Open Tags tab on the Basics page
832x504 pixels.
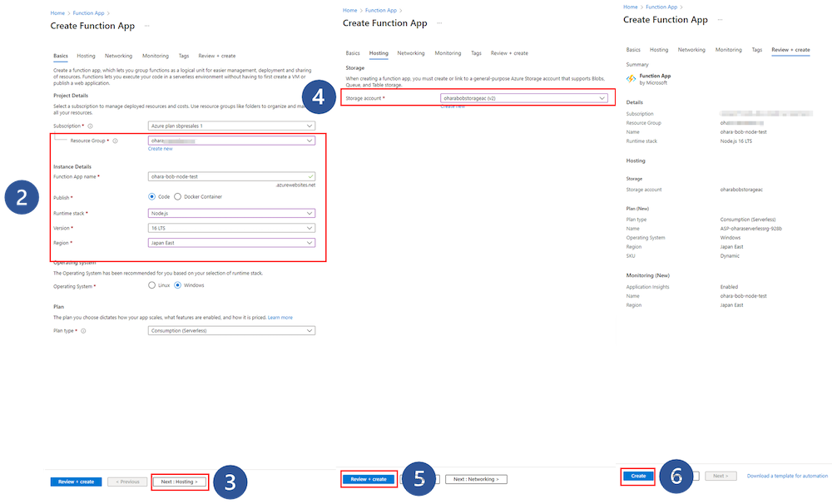[x=184, y=56]
